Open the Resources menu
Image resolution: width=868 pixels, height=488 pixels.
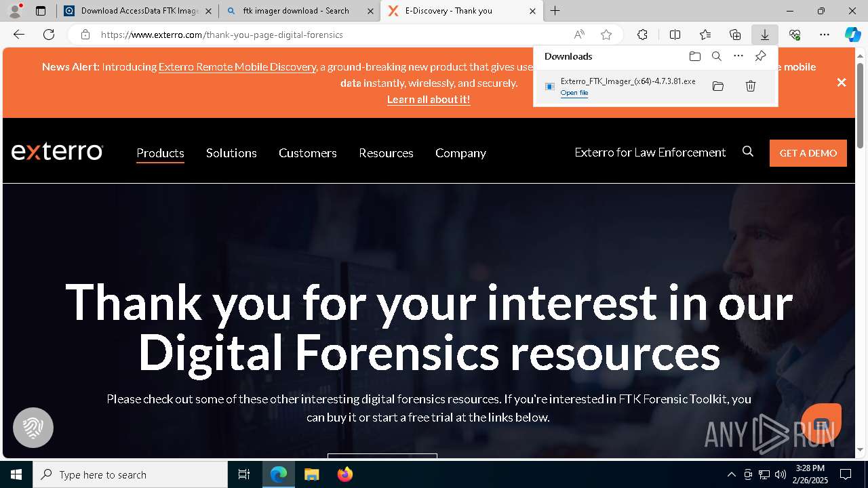click(386, 153)
